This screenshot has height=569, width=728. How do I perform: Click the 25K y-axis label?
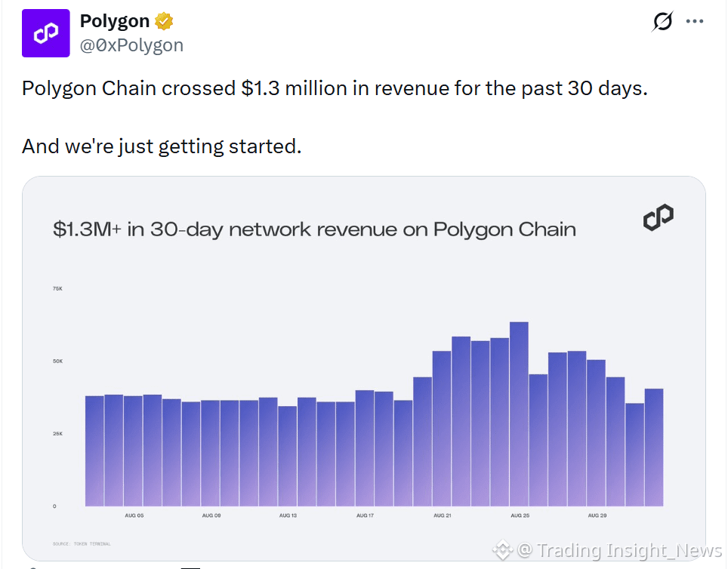(x=57, y=433)
